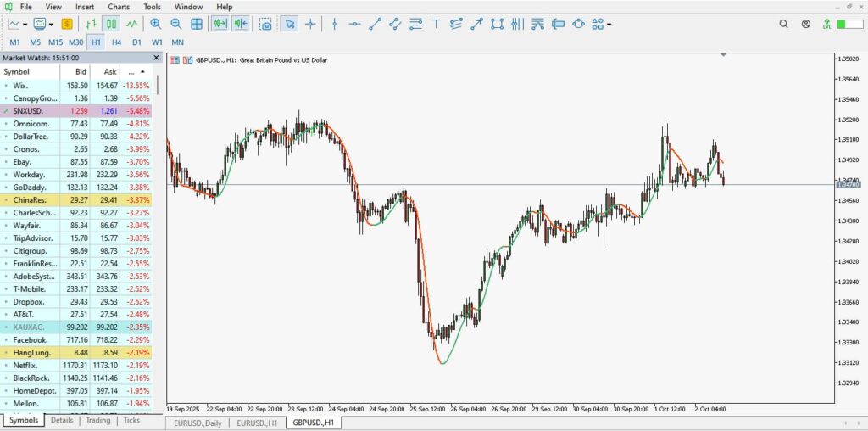Screen dimensions: 868x431
Task: Click the tile windows grid icon
Action: tap(197, 24)
